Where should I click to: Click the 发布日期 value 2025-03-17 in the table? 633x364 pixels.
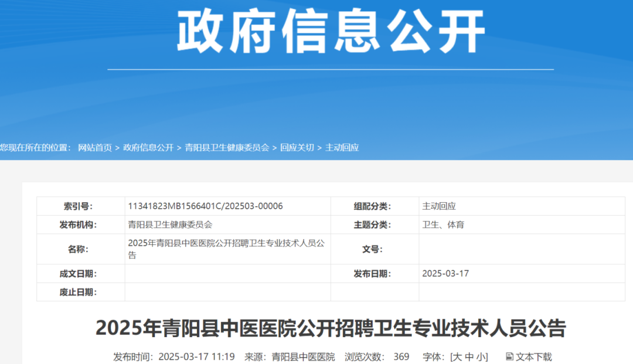coord(445,274)
